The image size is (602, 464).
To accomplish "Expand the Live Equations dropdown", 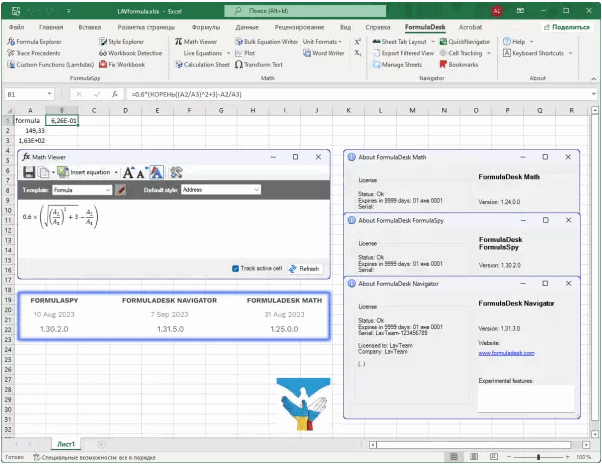I will coord(228,53).
